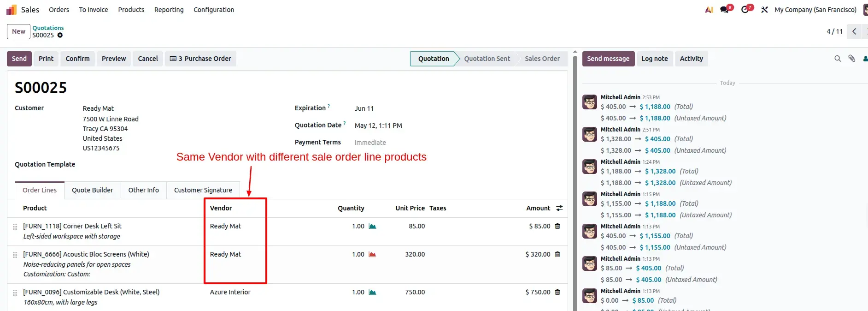Select the Quotation status stage
868x311 pixels.
point(434,59)
